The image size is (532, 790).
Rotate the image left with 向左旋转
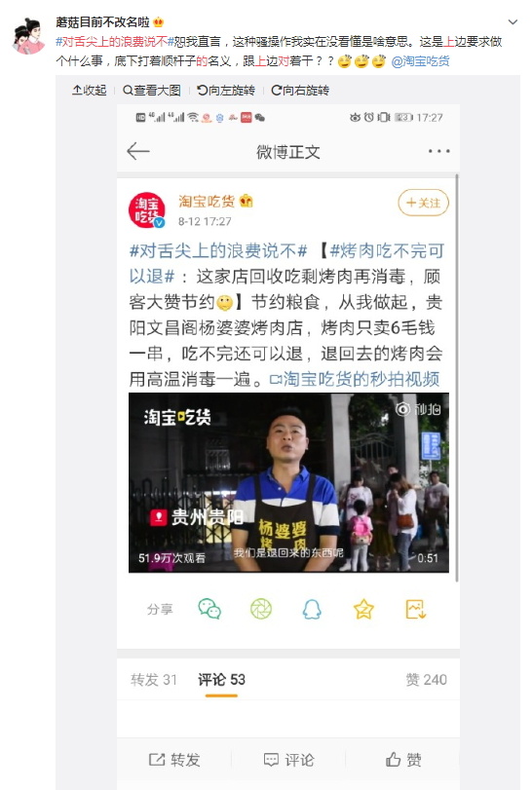(x=226, y=91)
